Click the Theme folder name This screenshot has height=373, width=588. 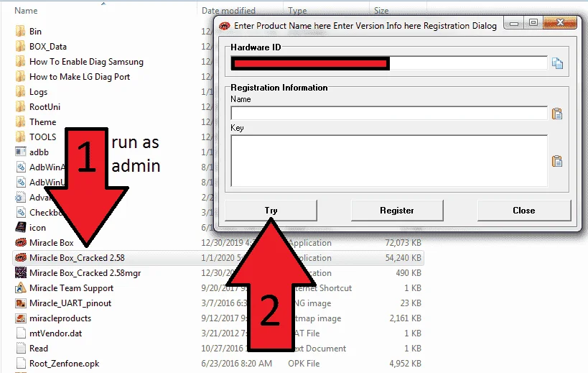(x=43, y=122)
